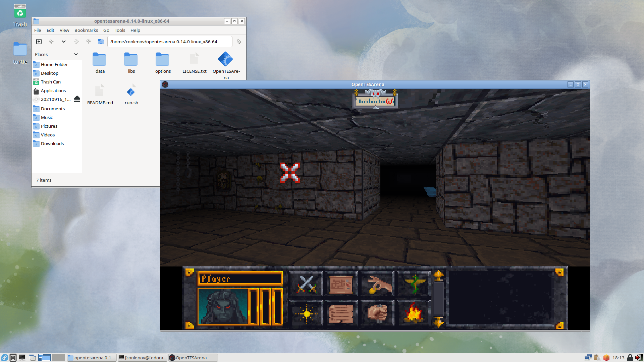Click the file manager launcher in taskbar
The height and width of the screenshot is (362, 644).
pyautogui.click(x=13, y=358)
